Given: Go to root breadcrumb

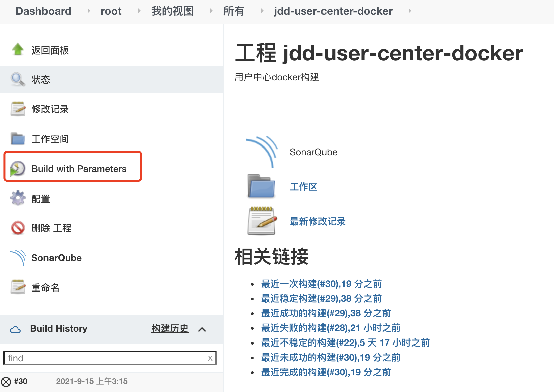Looking at the screenshot, I should [111, 11].
